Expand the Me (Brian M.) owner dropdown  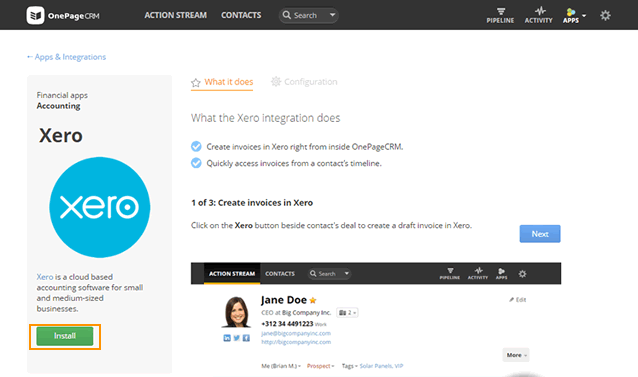click(281, 366)
